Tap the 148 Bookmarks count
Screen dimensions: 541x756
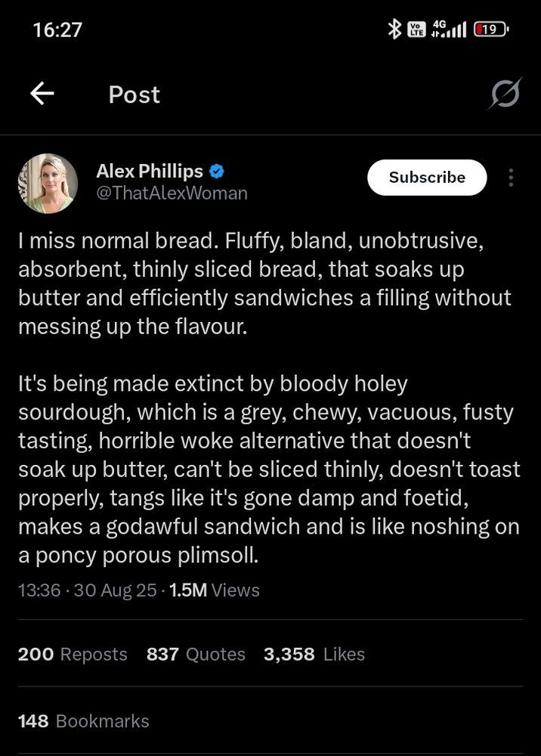click(x=83, y=721)
